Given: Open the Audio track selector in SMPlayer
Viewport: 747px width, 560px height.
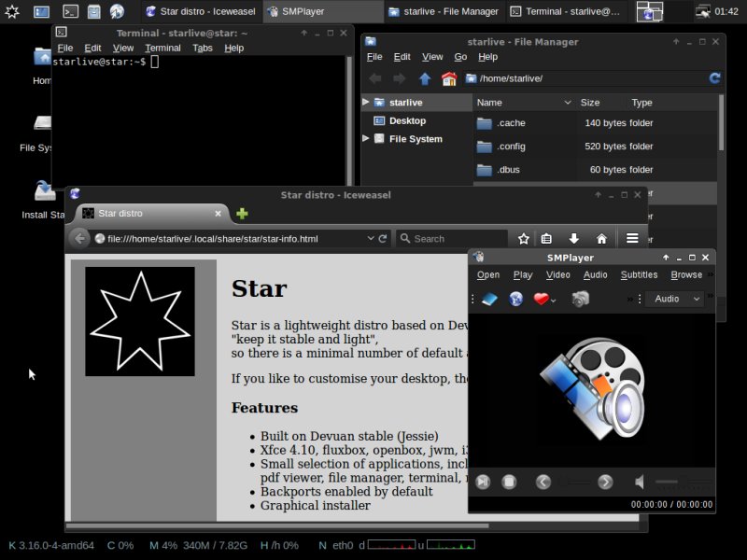Looking at the screenshot, I should [x=673, y=299].
